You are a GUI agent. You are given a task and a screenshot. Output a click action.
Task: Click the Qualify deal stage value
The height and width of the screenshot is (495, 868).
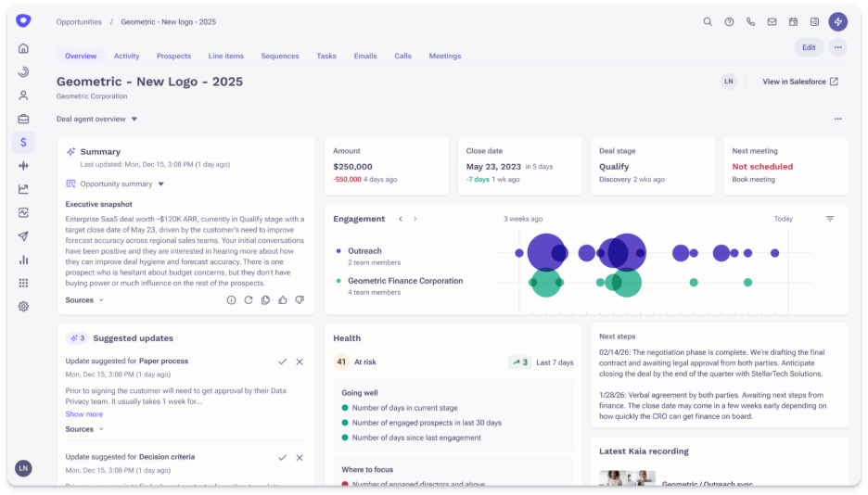(x=614, y=167)
